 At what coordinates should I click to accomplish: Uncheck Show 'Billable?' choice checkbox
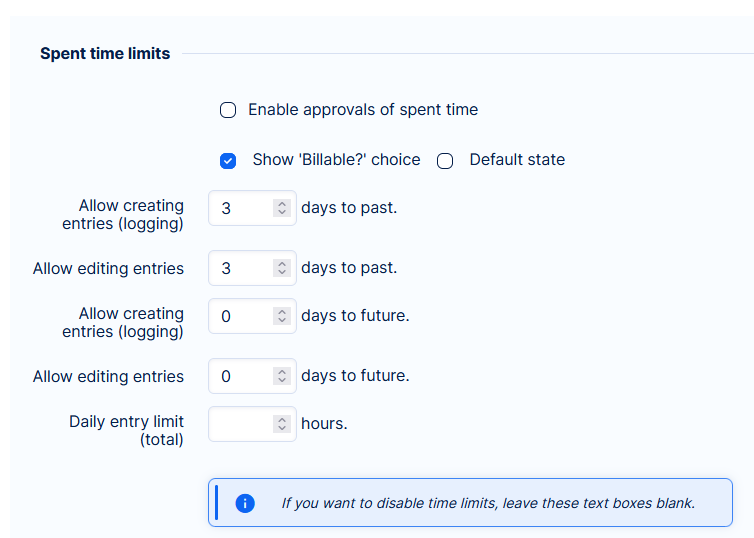tap(228, 160)
